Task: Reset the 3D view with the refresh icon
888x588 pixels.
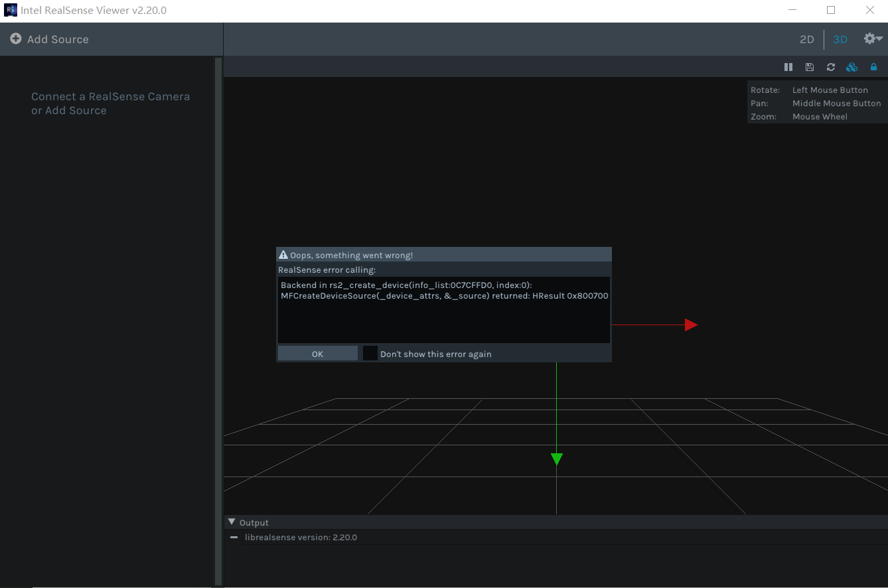Action: click(x=830, y=67)
